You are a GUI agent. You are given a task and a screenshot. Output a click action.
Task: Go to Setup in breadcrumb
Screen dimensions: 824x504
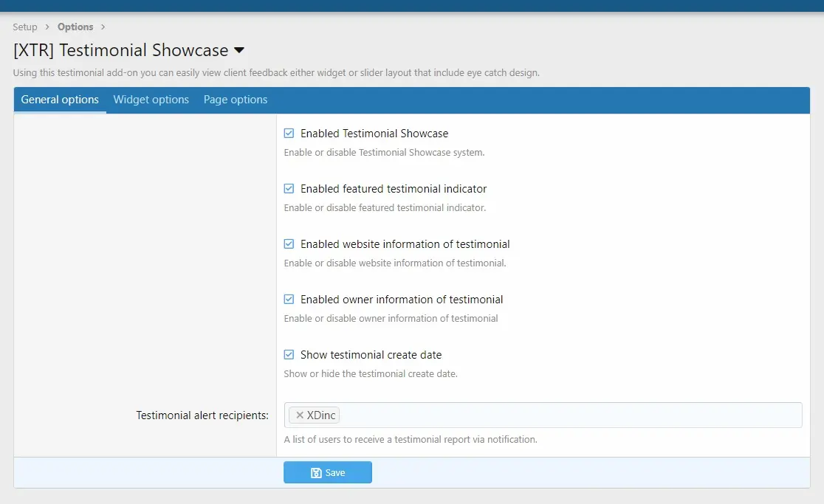(x=25, y=27)
